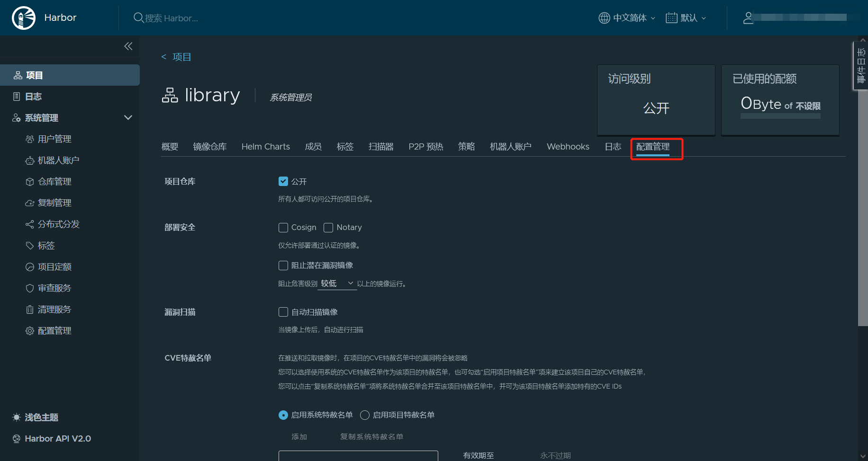Select 启用项目特赦名单 radio button
The image size is (868, 461).
365,415
